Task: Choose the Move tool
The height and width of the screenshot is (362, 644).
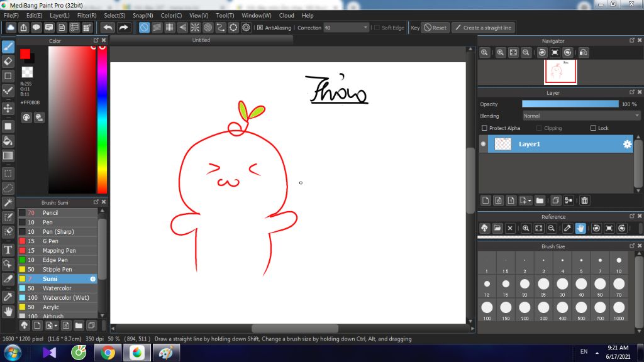Action: (8, 108)
